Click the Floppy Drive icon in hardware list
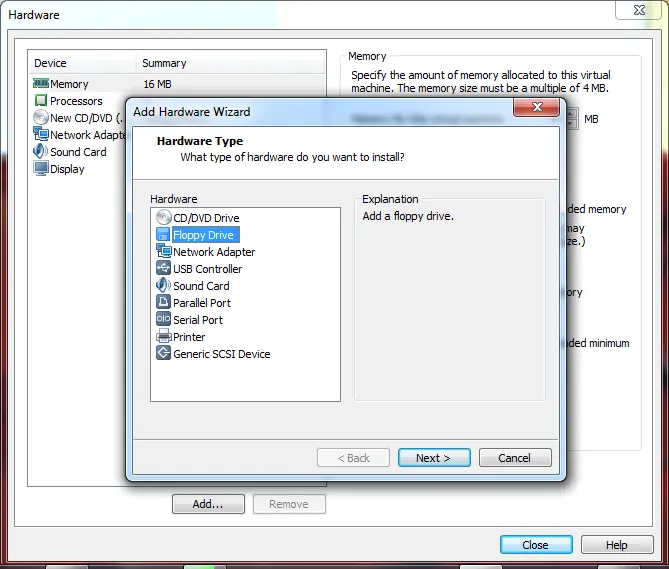This screenshot has height=569, width=669. 163,235
